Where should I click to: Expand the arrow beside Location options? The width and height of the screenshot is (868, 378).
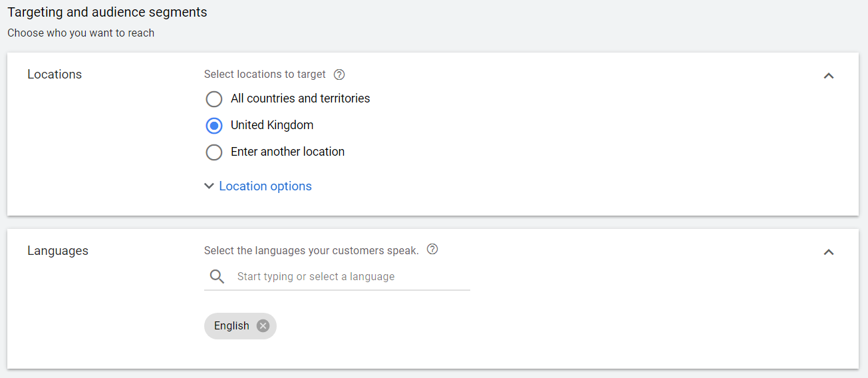[x=210, y=186]
